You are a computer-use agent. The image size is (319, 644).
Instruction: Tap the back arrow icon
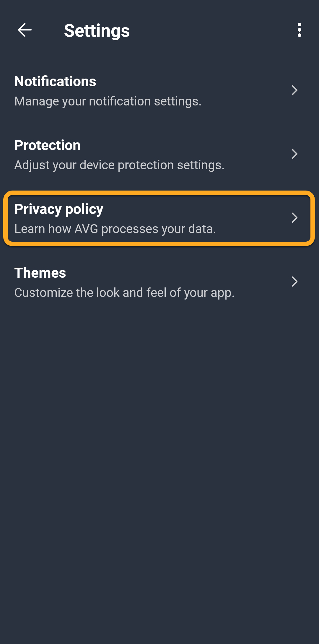[x=25, y=30]
